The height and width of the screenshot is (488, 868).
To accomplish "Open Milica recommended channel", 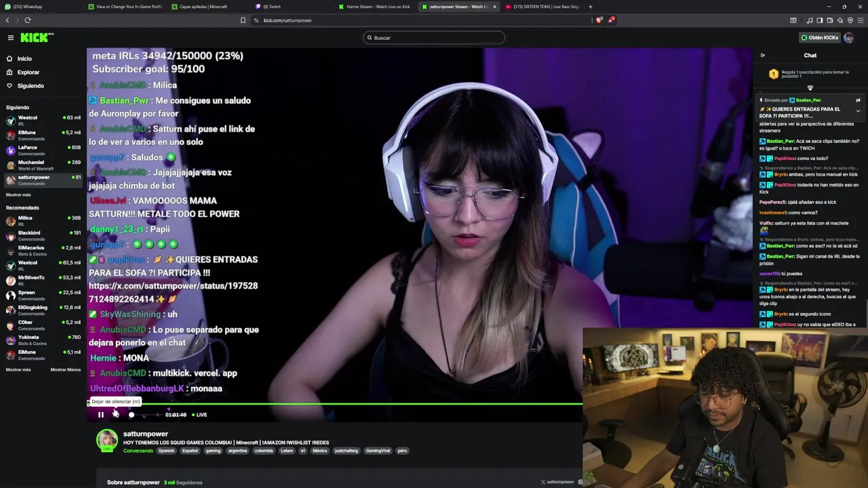I will 42,220.
